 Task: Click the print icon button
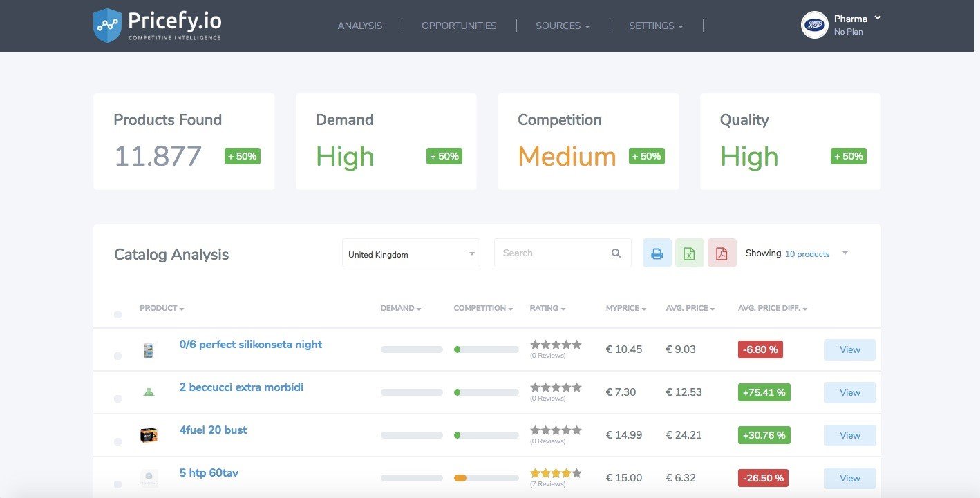point(657,253)
